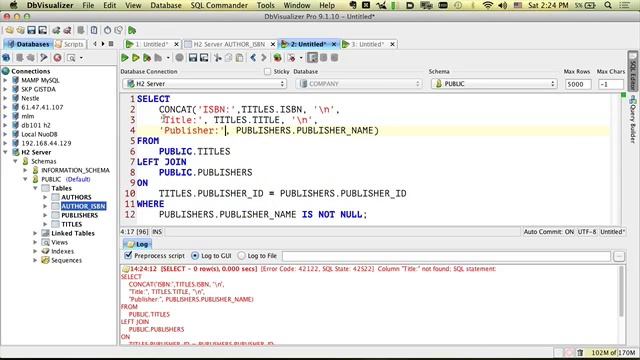This screenshot has width=640, height=360.
Task: Expand the Sequences node
Action: (x=35, y=260)
